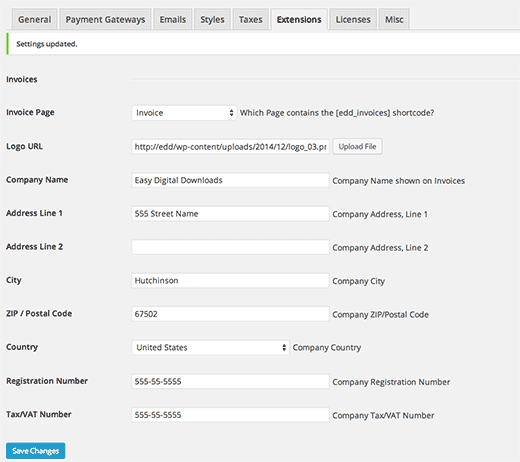The width and height of the screenshot is (520, 462).
Task: Click the 'City' label
Action: pos(14,280)
